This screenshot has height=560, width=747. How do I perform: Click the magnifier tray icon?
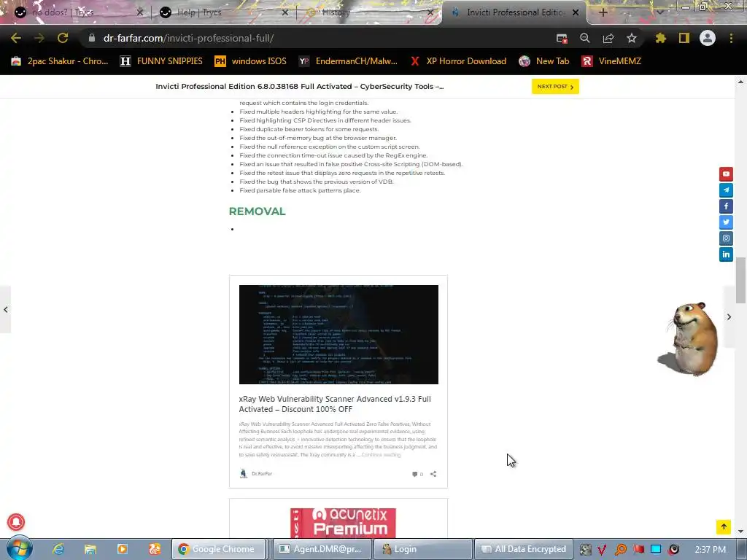[x=620, y=550]
